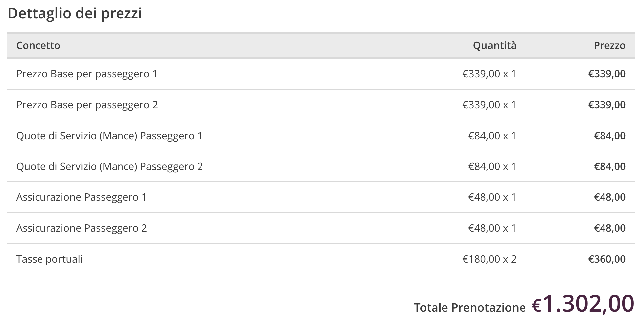Select 'Prezzo Base per passeggero 2' row label

point(87,105)
